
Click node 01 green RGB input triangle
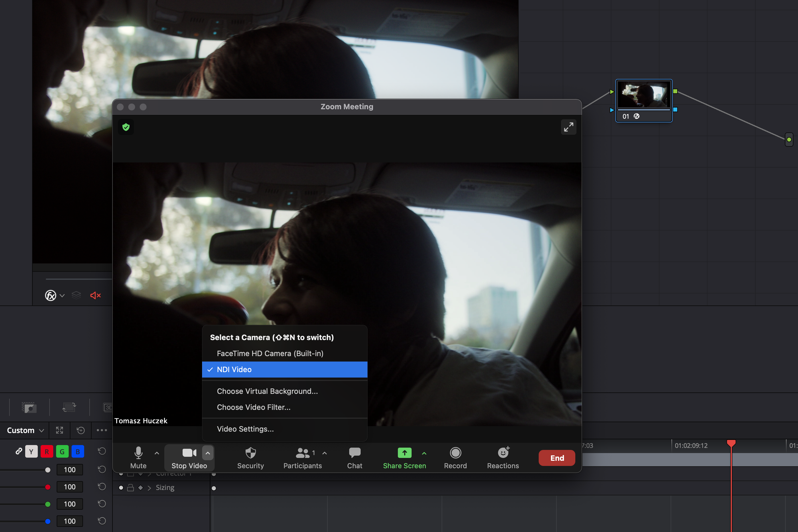[612, 92]
